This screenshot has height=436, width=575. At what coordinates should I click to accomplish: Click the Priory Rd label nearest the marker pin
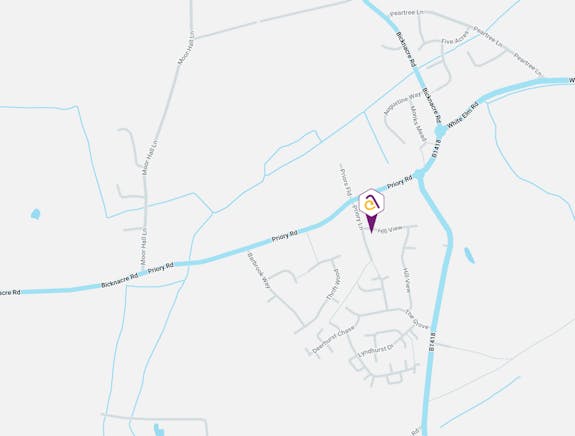tap(400, 182)
